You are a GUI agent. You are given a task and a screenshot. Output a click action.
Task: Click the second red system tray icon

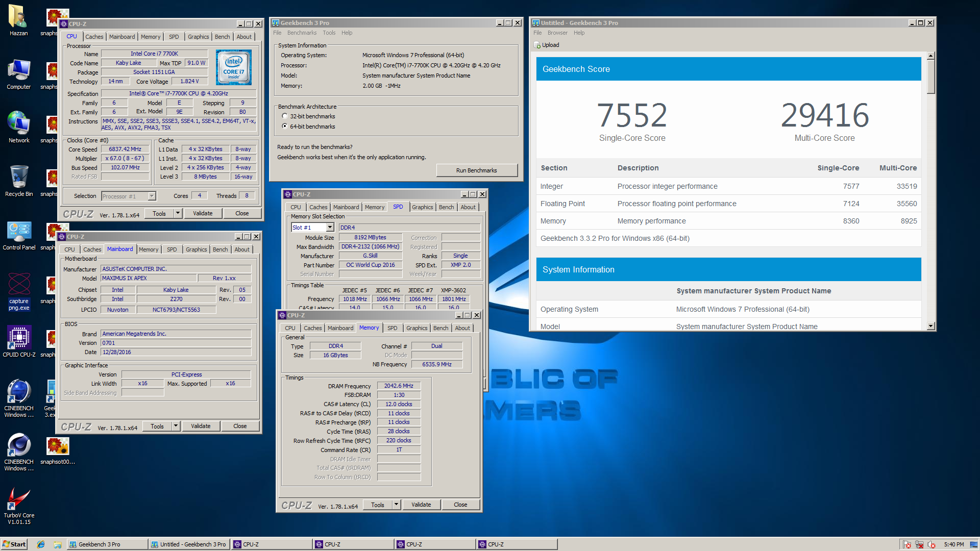click(919, 544)
